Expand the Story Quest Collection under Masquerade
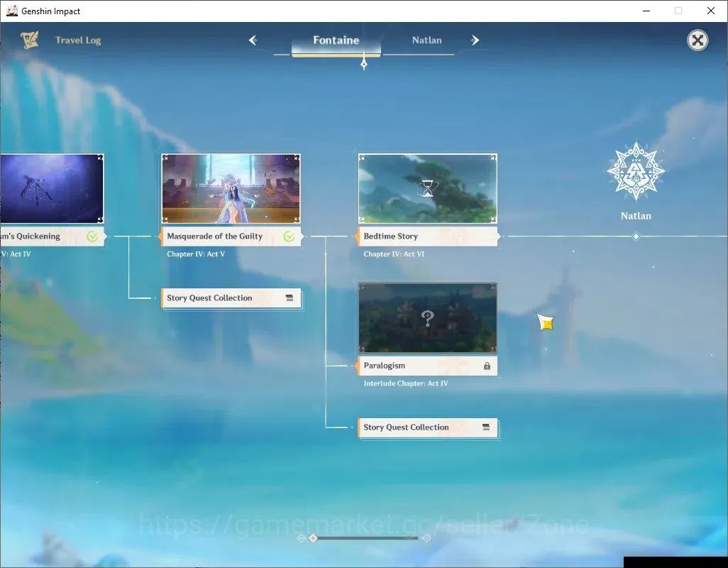 click(x=231, y=298)
